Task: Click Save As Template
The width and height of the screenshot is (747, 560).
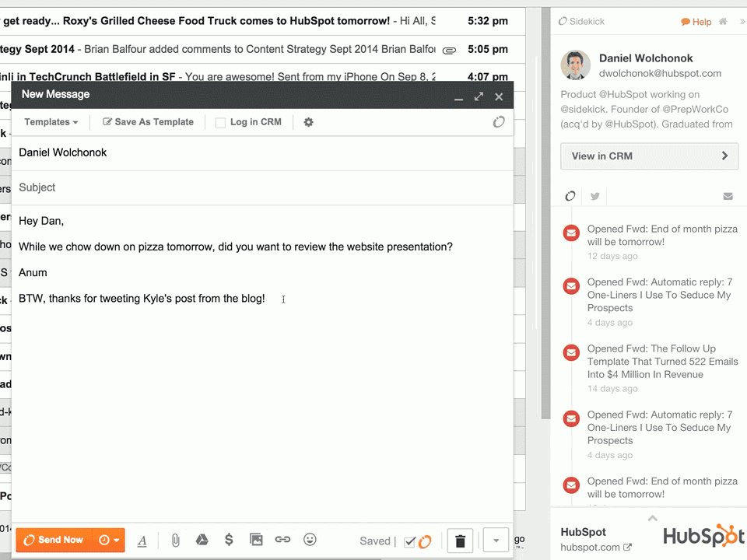Action: (x=148, y=122)
